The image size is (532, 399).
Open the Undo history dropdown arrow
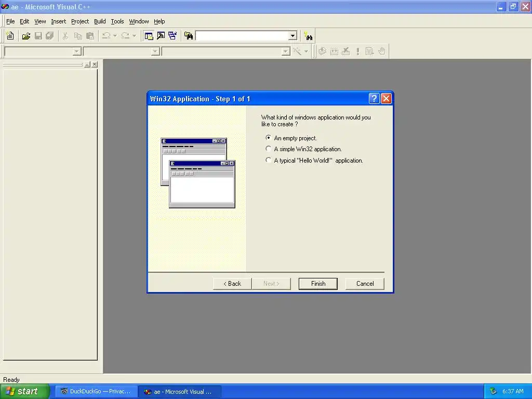[x=115, y=36]
